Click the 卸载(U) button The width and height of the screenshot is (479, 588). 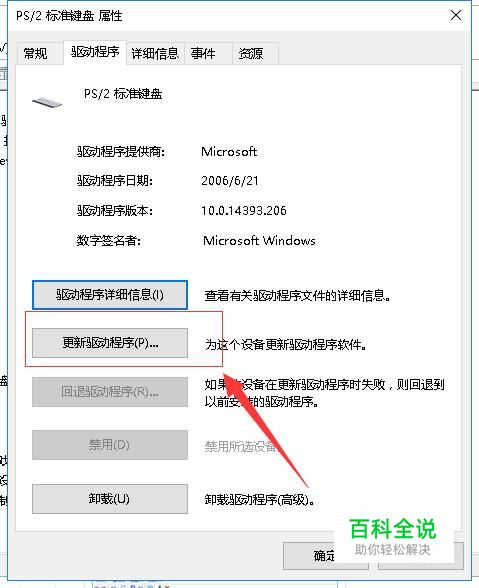[x=110, y=499]
